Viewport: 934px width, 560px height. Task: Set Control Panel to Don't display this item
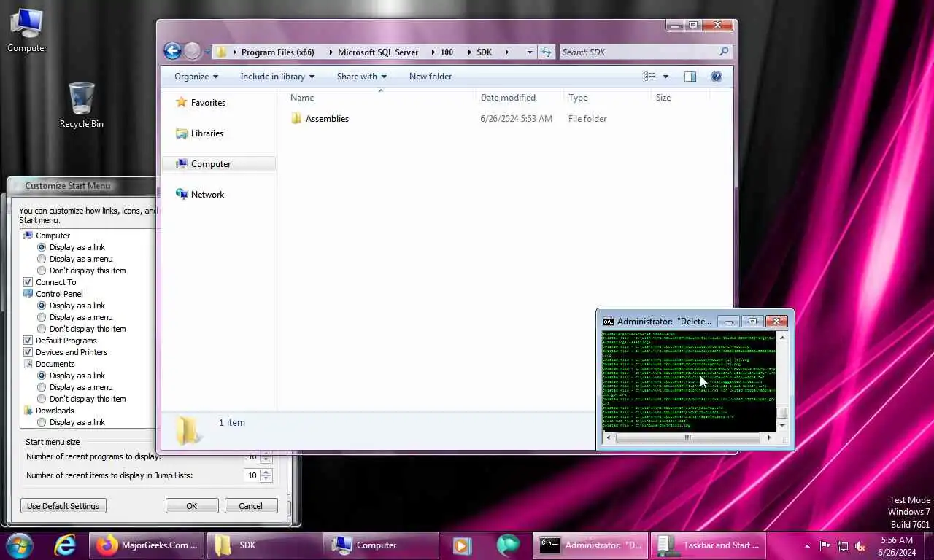coord(42,329)
